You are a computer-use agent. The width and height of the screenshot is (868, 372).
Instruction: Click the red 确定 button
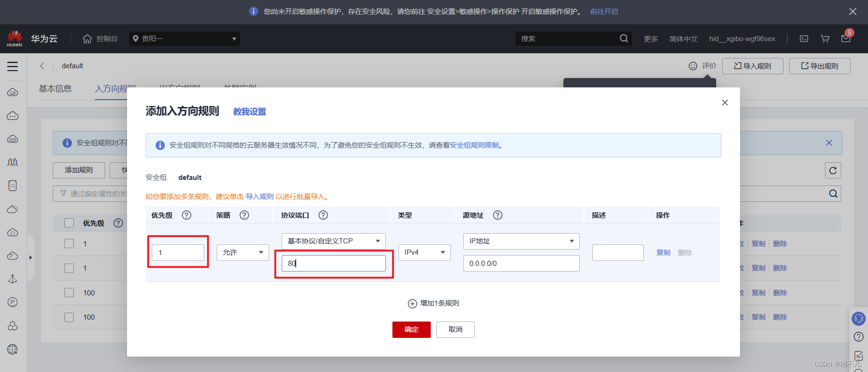point(412,329)
